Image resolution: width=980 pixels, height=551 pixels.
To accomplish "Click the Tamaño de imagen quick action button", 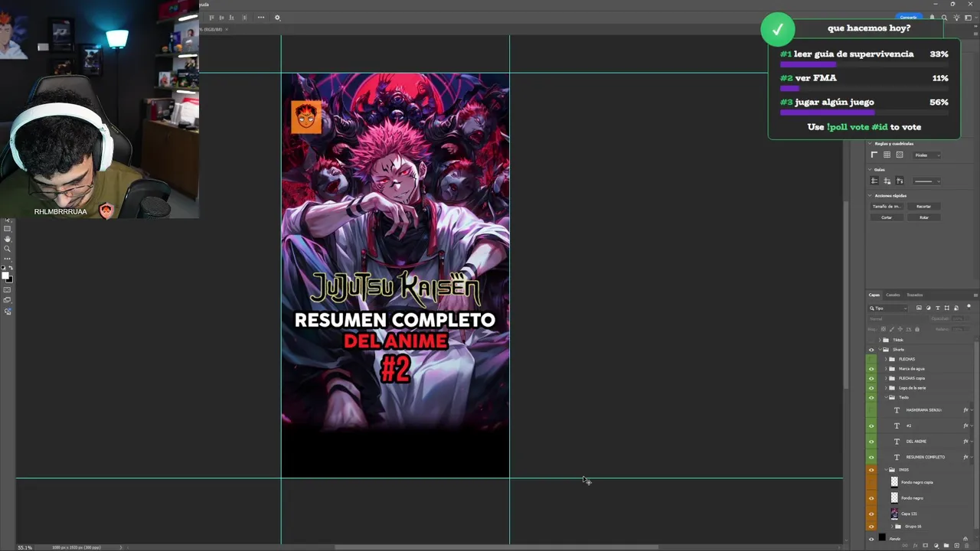I will [x=887, y=206].
